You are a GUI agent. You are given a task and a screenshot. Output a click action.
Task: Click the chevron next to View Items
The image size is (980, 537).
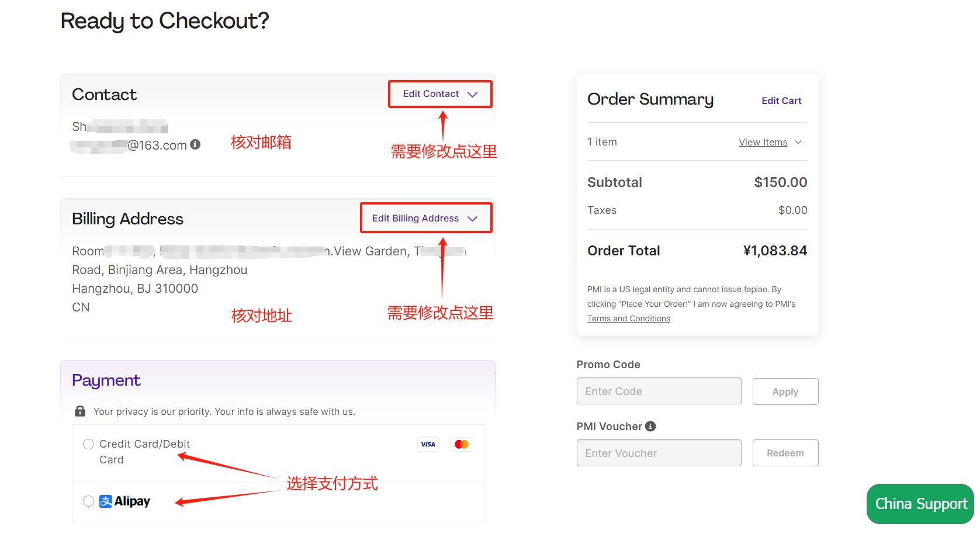[799, 143]
